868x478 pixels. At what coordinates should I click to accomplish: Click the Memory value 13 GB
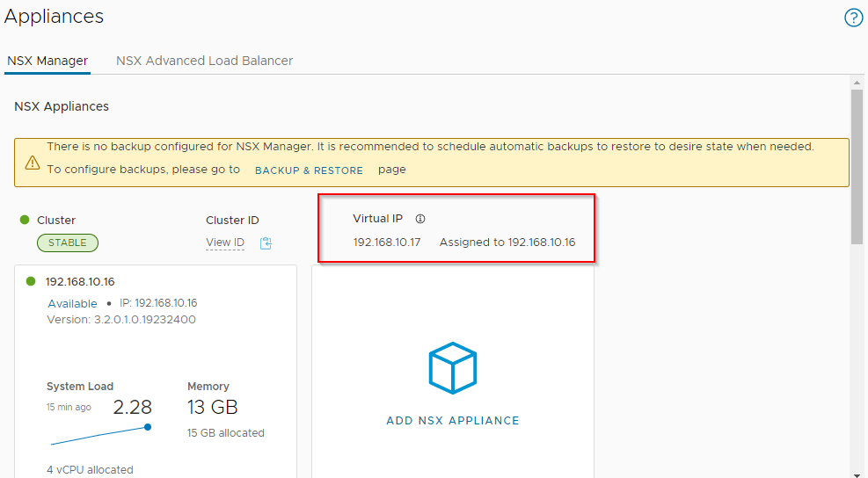click(213, 407)
